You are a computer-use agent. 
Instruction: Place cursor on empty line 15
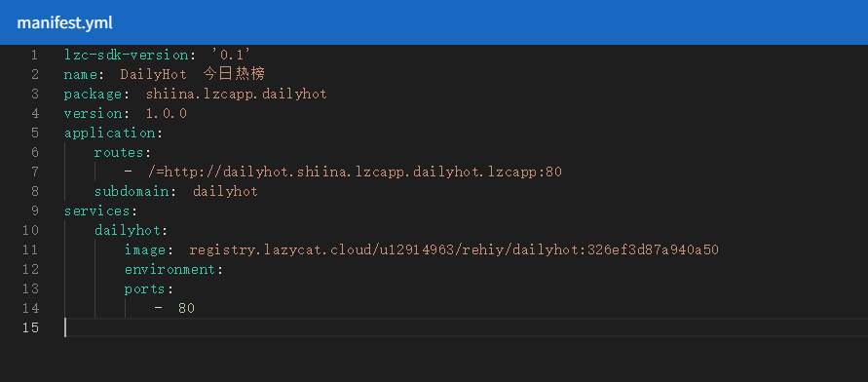coord(465,327)
